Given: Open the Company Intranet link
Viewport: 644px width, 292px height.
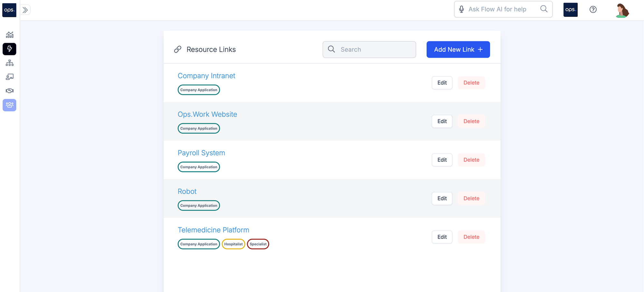Looking at the screenshot, I should pyautogui.click(x=206, y=76).
